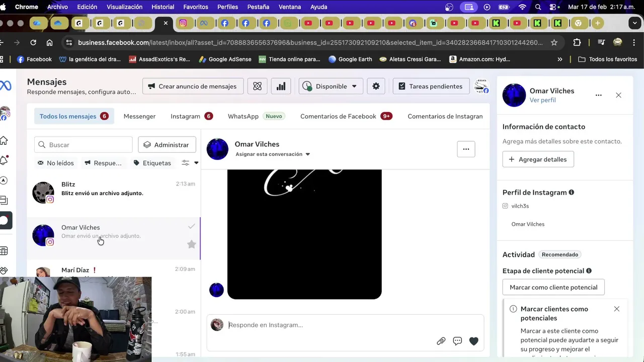The height and width of the screenshot is (362, 644).
Task: Click Marcar como cliente potencial button
Action: 553,287
